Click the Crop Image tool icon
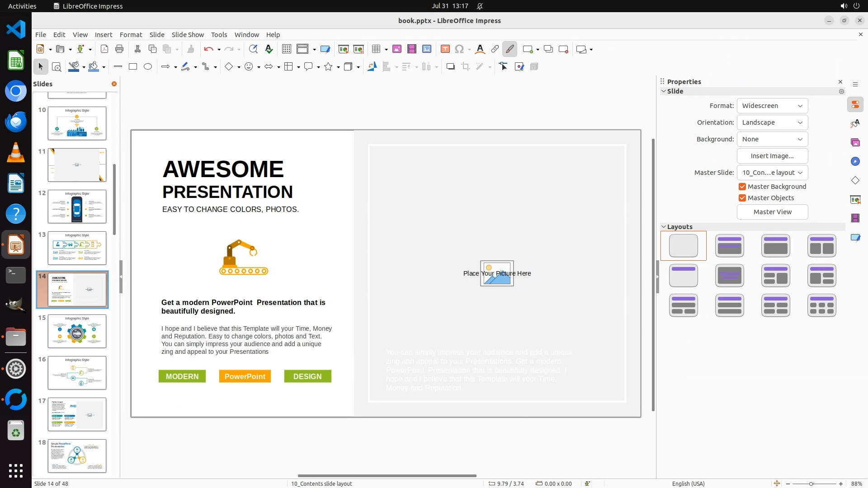This screenshot has height=488, width=868. coord(465,67)
